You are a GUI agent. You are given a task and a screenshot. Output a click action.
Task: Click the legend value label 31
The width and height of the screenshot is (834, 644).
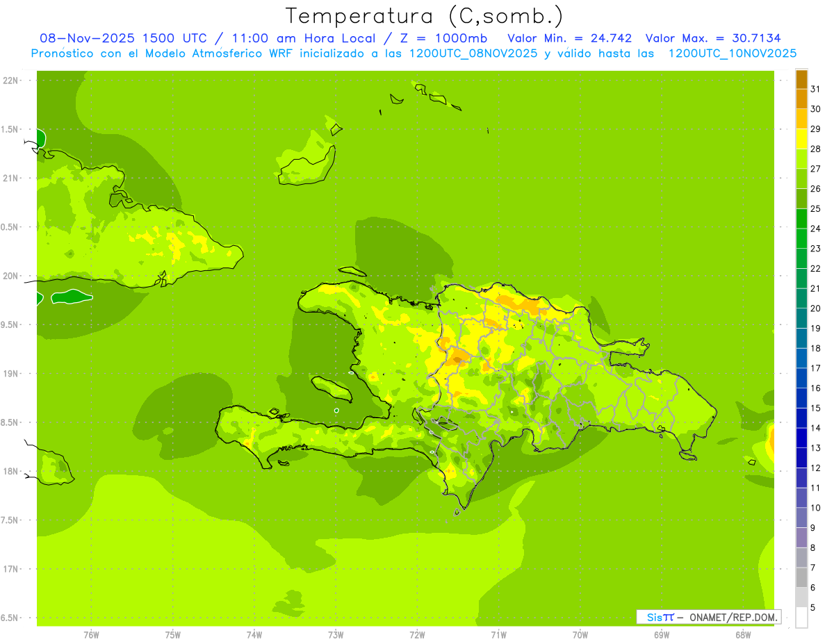coord(815,88)
